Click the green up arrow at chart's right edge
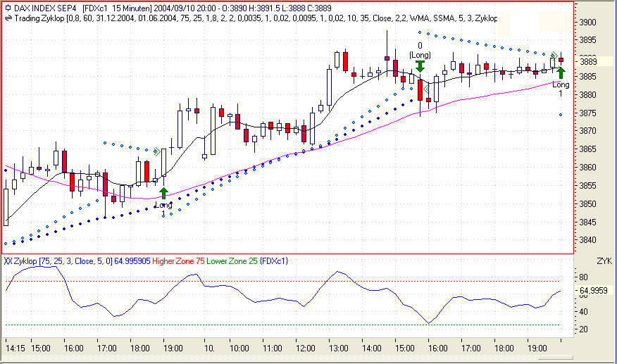The height and width of the screenshot is (364, 617). click(x=561, y=72)
